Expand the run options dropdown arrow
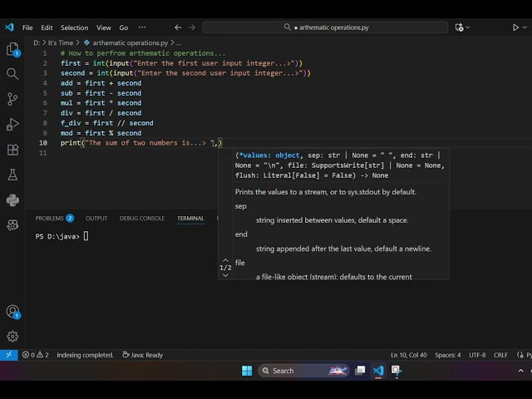Image resolution: width=532 pixels, height=399 pixels. (525, 27)
